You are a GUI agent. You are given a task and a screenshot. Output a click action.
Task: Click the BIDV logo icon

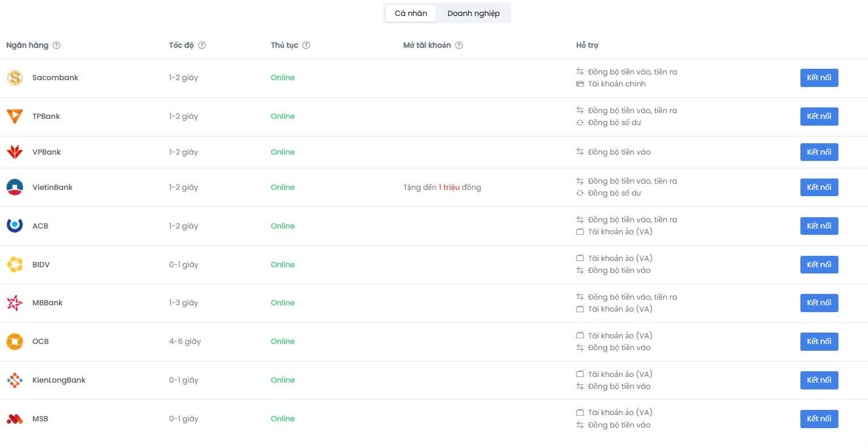pyautogui.click(x=15, y=264)
